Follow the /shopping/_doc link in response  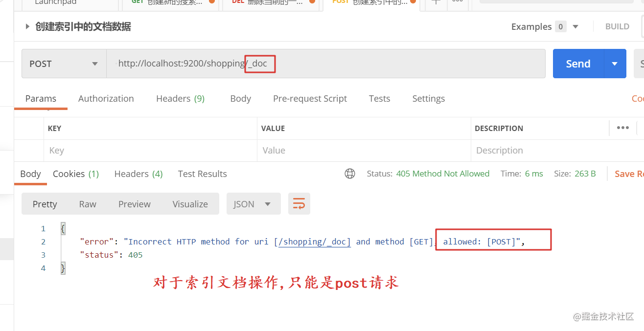(x=314, y=242)
